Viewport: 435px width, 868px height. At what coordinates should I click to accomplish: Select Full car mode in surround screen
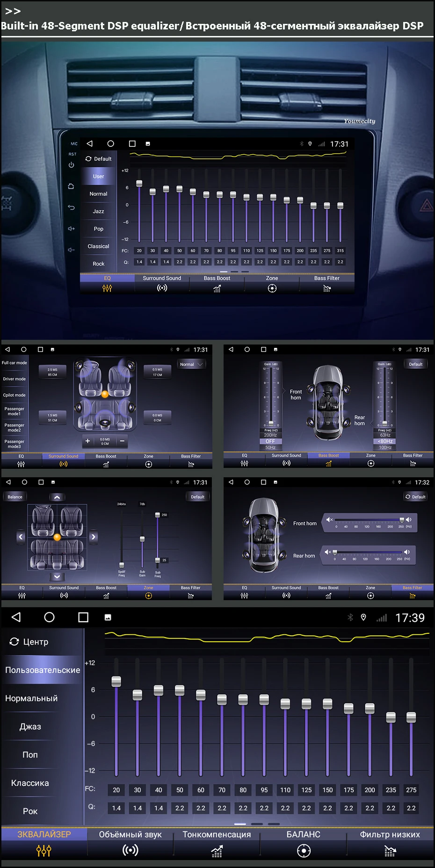(x=14, y=363)
